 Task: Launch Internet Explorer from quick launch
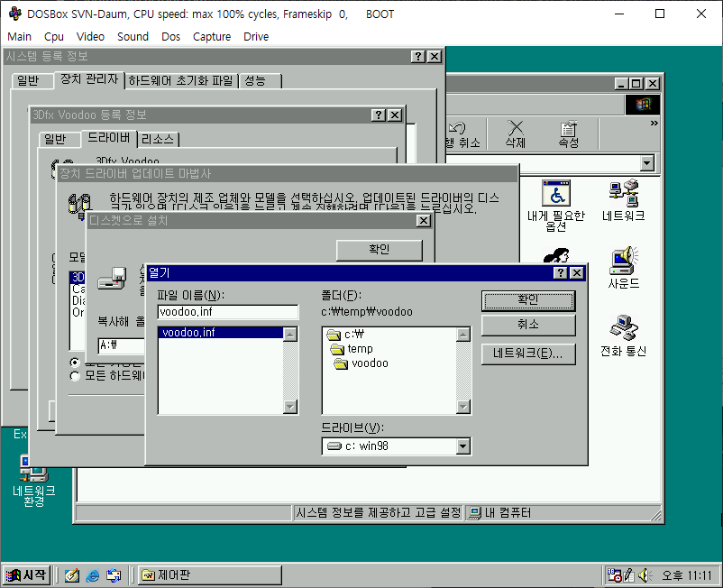pos(93,575)
